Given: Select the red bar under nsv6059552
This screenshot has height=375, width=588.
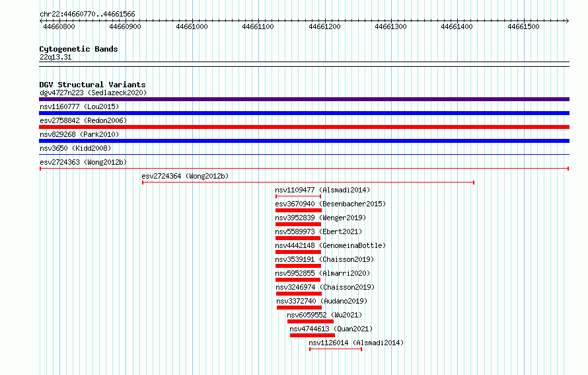Looking at the screenshot, I should (311, 321).
